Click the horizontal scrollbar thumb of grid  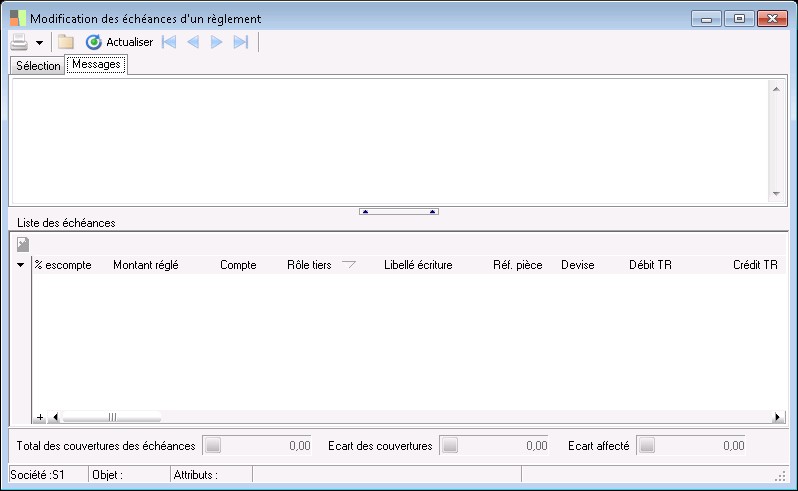[x=112, y=418]
